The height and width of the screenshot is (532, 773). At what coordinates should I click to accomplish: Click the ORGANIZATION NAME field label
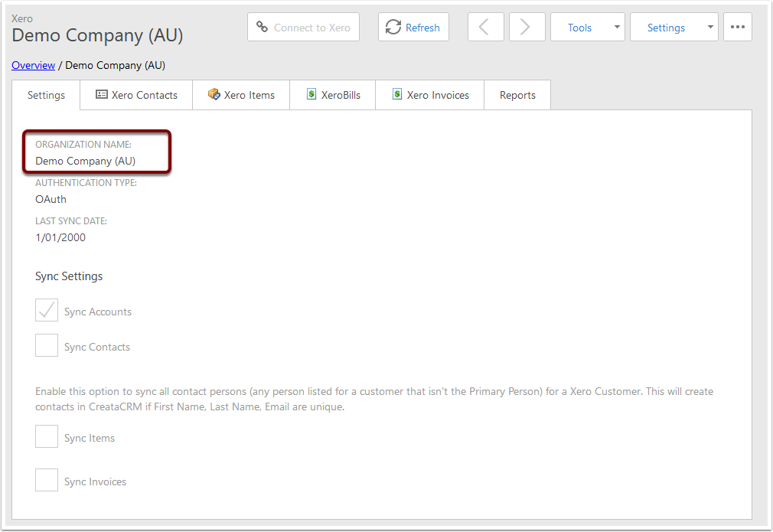pos(83,145)
